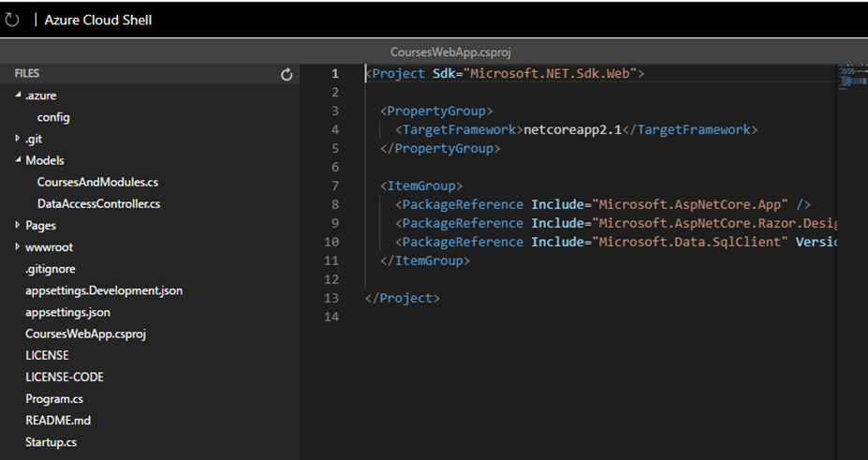Expand the Pages folder

(18, 225)
